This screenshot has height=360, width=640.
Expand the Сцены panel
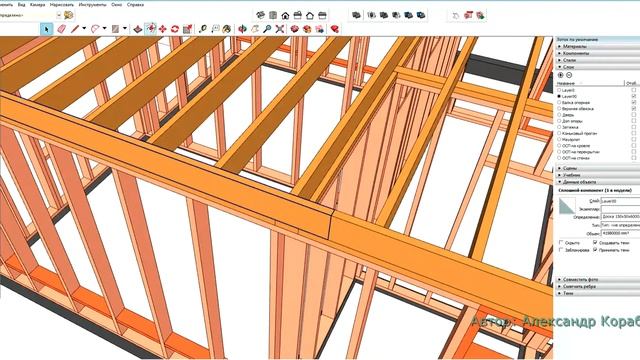pyautogui.click(x=598, y=168)
